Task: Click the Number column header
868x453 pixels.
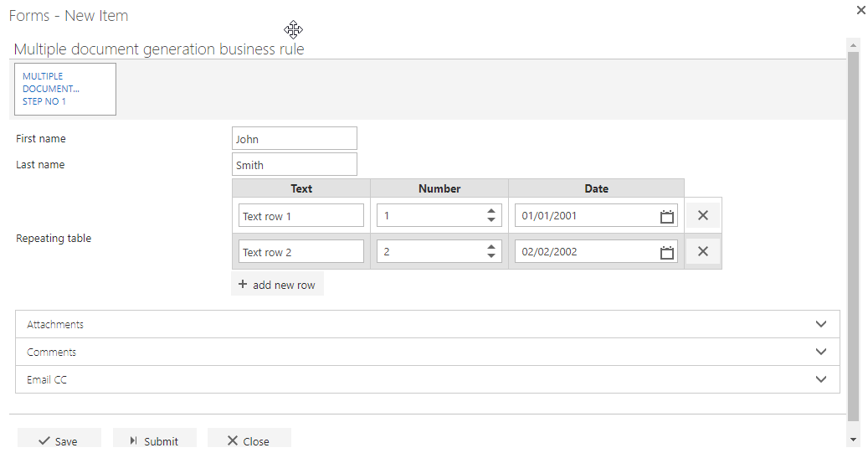Action: tap(439, 188)
